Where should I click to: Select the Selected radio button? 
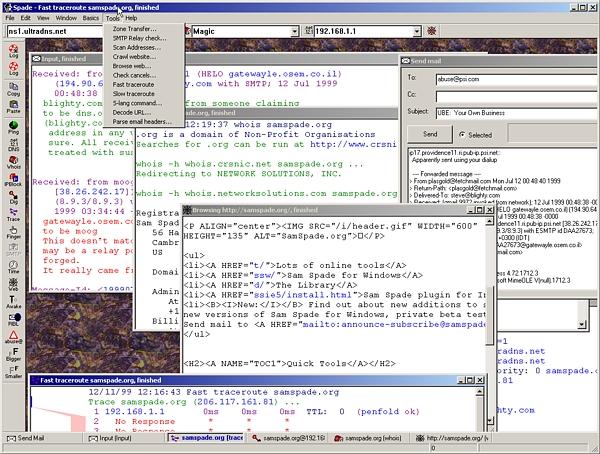coord(462,135)
